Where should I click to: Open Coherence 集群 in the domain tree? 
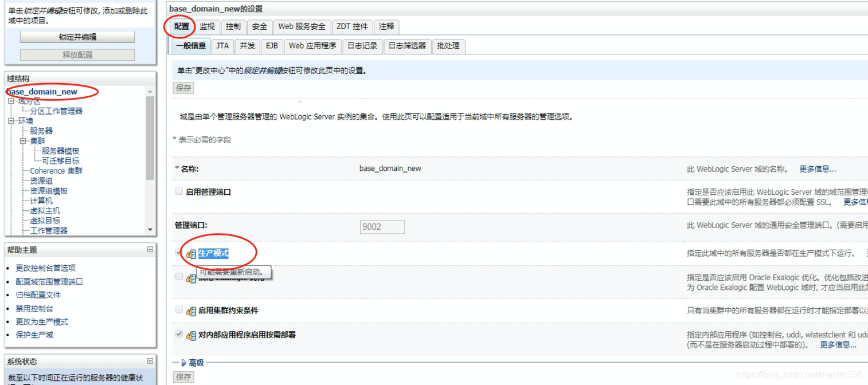(x=56, y=171)
